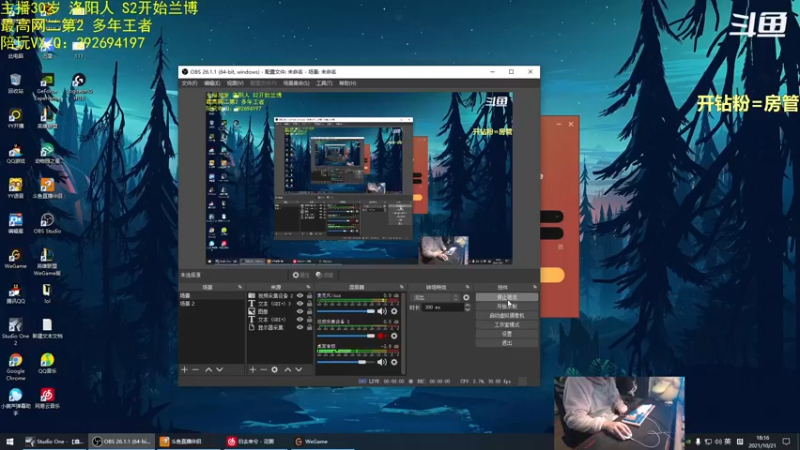Open 桌面音频 mixer settings gear
This screenshot has width=800, height=450.
pyautogui.click(x=394, y=362)
